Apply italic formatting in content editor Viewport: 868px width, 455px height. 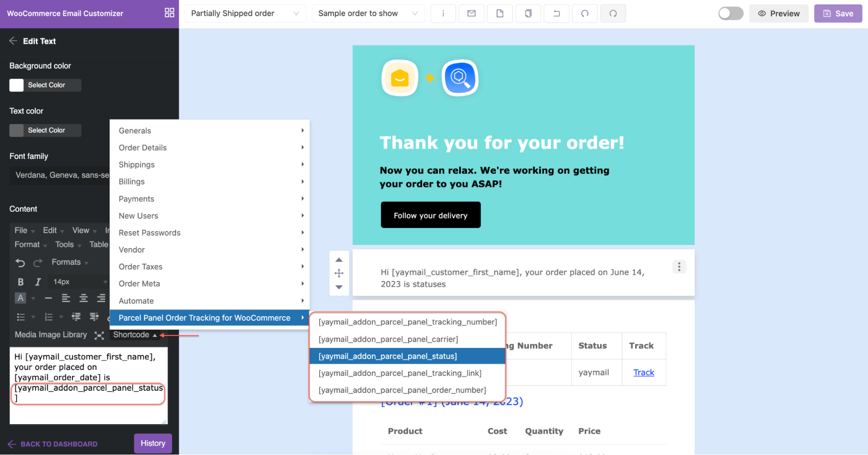(38, 282)
